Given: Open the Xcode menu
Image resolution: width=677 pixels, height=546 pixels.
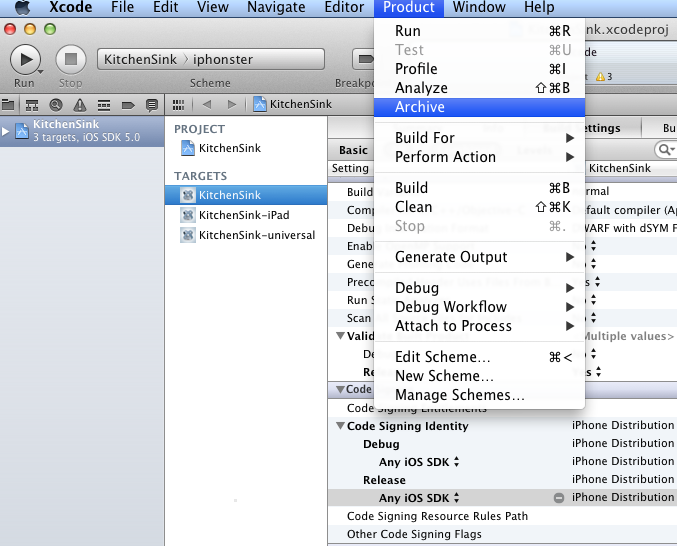Looking at the screenshot, I should coord(70,7).
